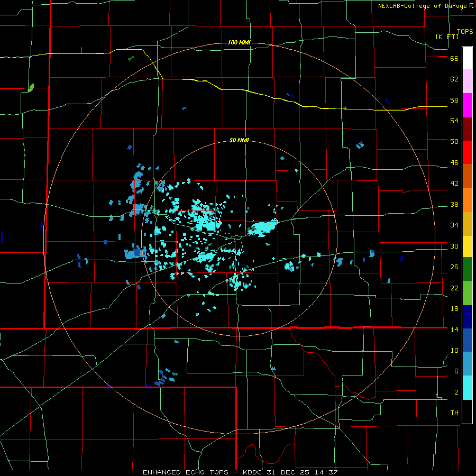Click the white swatch in the tops legend
The width and height of the screenshot is (476, 476).
point(467,58)
